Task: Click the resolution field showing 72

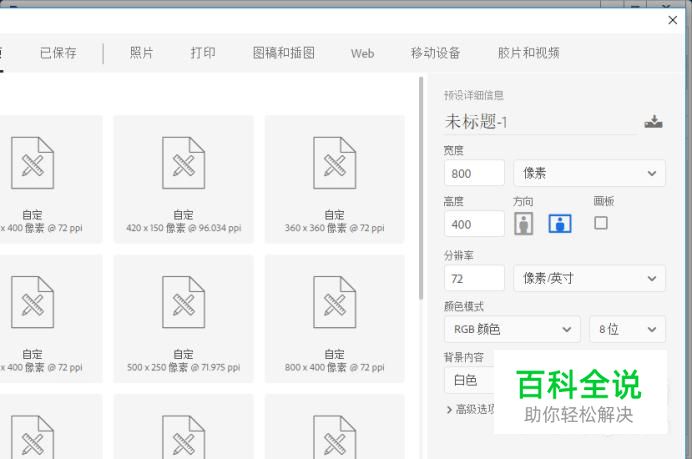Action: (474, 278)
